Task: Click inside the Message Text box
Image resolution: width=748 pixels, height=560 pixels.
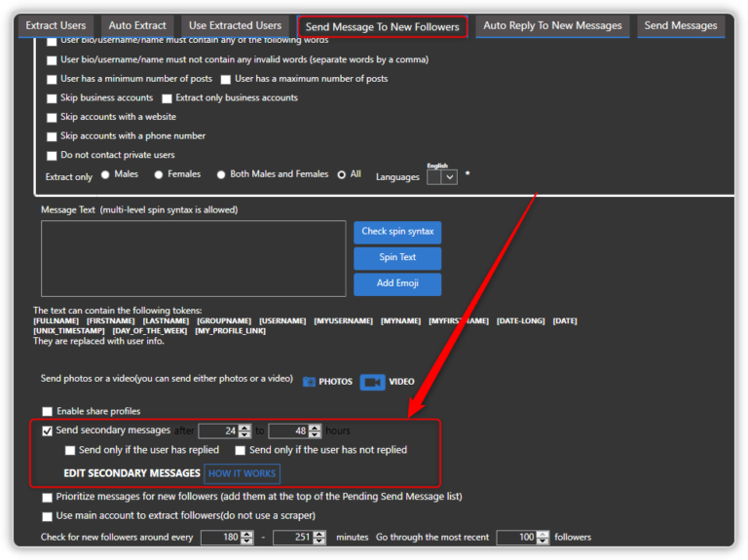Action: click(193, 258)
